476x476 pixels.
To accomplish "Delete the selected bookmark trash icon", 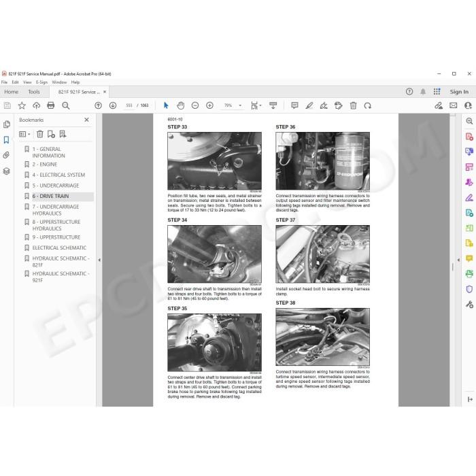I will click(39, 134).
